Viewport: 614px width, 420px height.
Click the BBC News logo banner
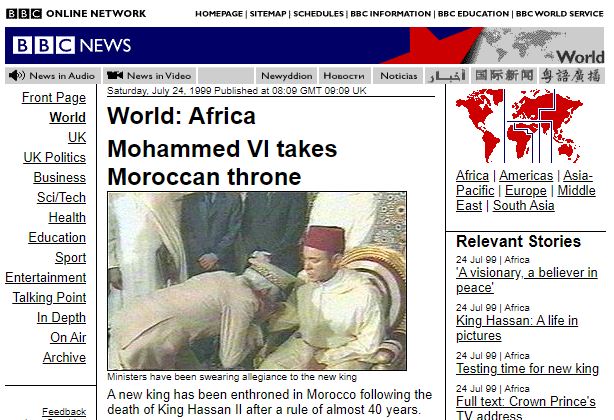[x=72, y=45]
